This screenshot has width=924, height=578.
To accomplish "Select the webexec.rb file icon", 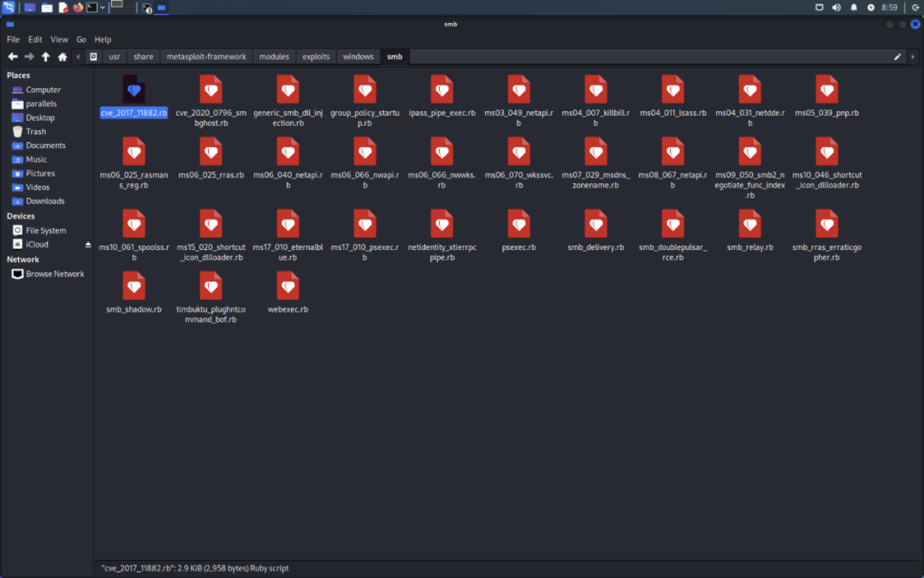I will coord(288,286).
